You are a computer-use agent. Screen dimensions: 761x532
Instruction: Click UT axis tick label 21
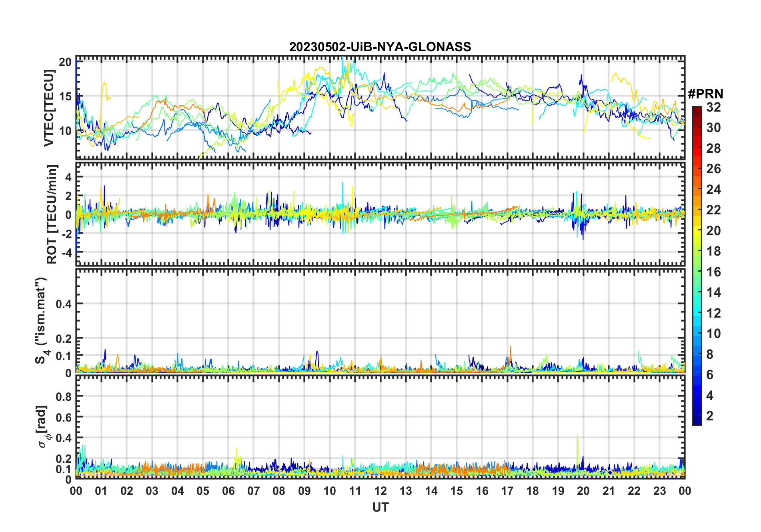609,491
